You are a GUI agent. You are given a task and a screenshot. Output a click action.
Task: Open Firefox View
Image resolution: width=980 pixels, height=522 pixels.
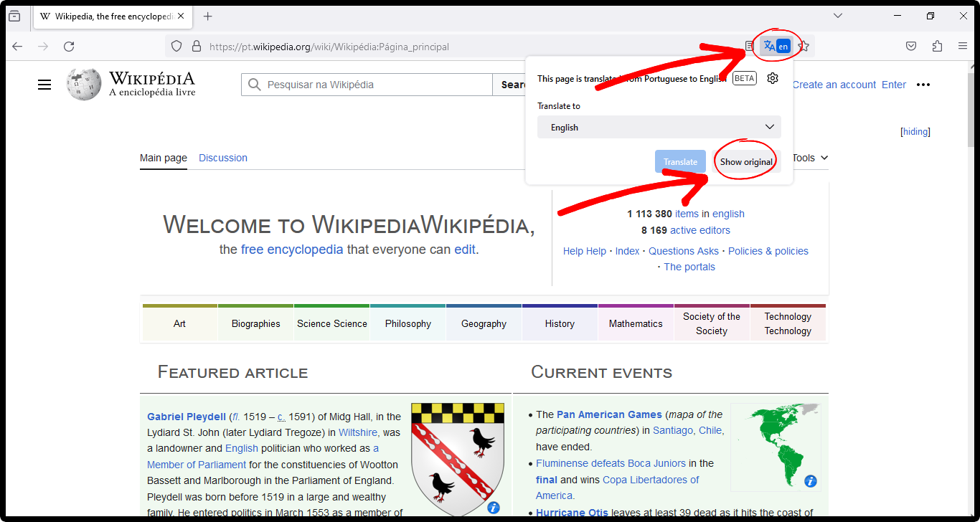coord(14,16)
